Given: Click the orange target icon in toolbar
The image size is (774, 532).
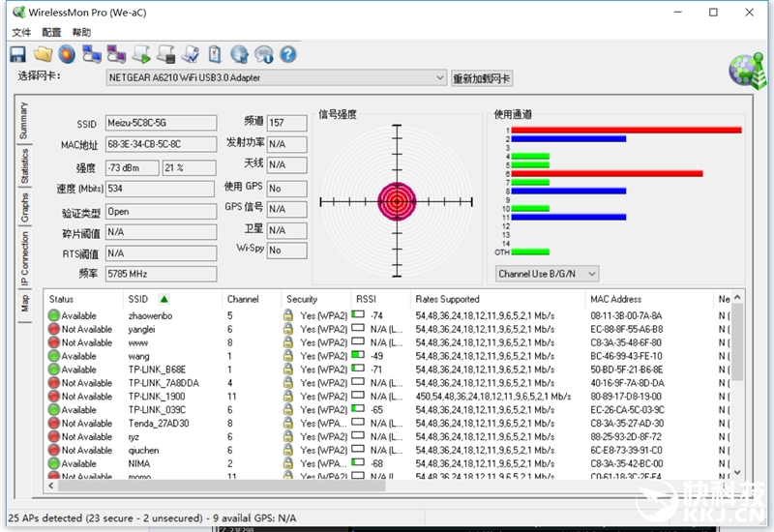Looking at the screenshot, I should (x=67, y=54).
